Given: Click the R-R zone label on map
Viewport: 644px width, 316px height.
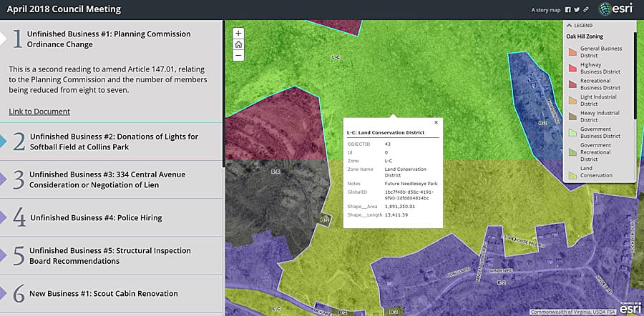Looking at the screenshot, I should pyautogui.click(x=275, y=172).
